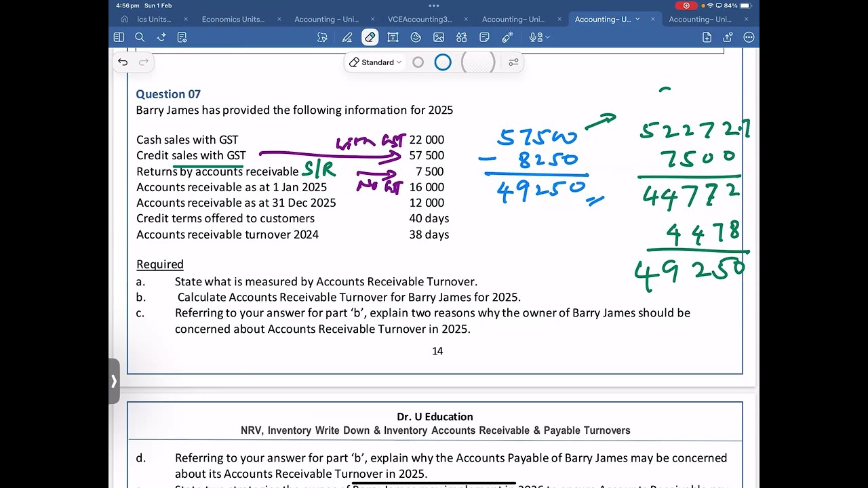Open eraser settings sliders icon
This screenshot has width=868, height=488.
point(513,62)
